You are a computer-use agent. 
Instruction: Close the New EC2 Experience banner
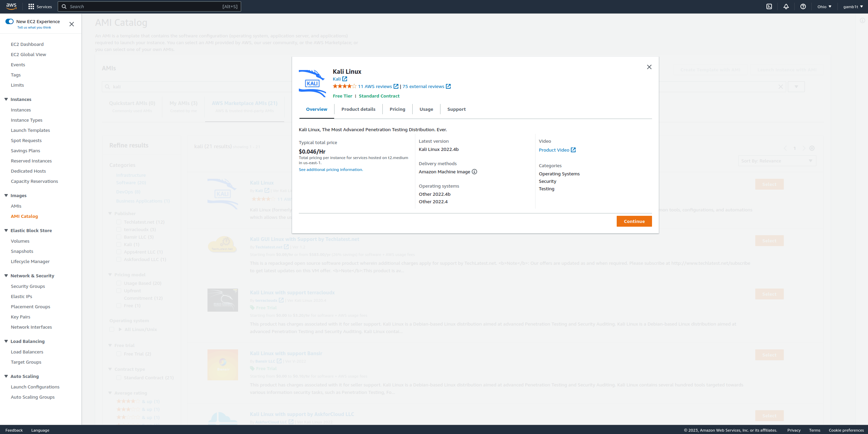(72, 24)
